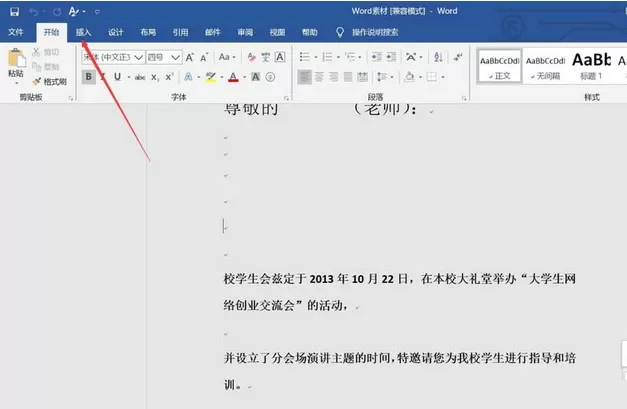Click the Save icon in quick access toolbar
This screenshot has width=627, height=409.
tap(14, 12)
